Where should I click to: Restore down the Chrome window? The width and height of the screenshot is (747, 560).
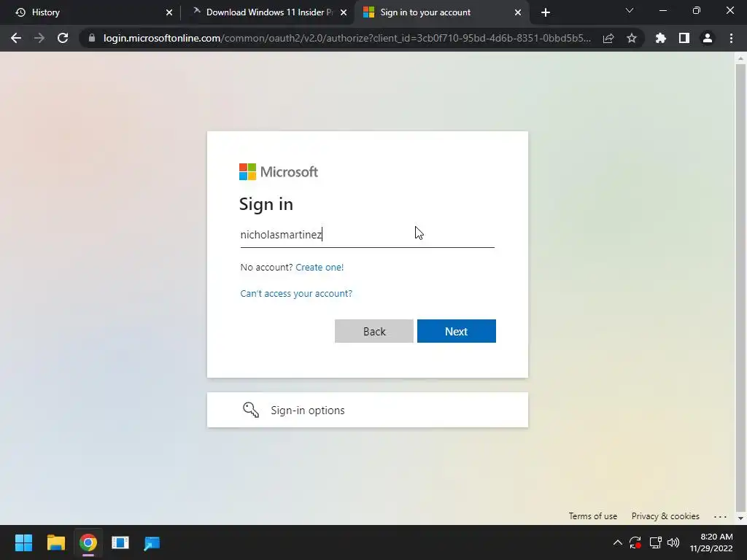pyautogui.click(x=697, y=10)
